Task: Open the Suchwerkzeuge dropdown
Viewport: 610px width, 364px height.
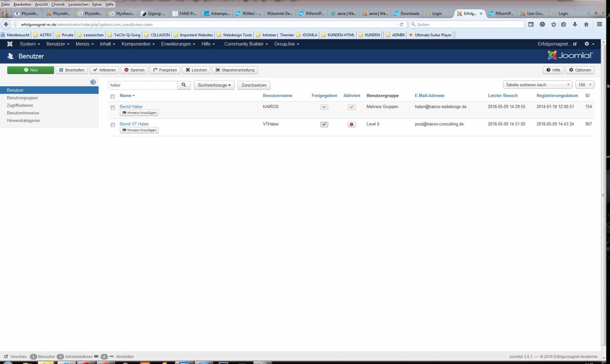Action: (214, 85)
